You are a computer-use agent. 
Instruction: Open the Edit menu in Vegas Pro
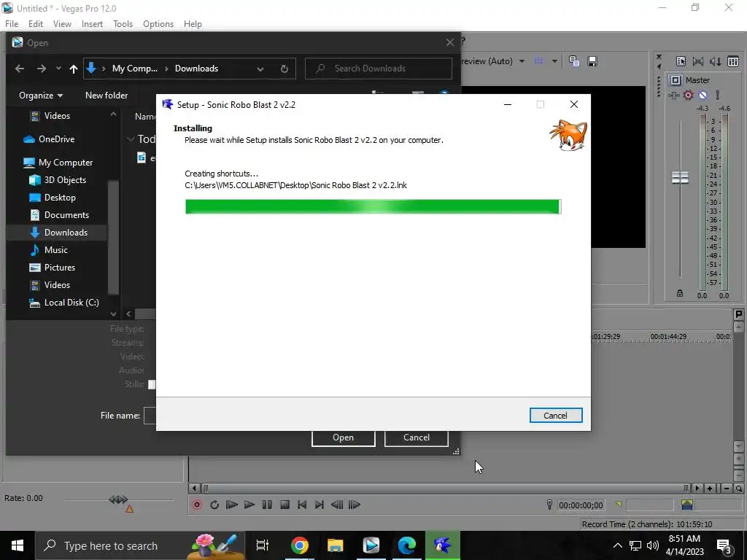point(36,24)
